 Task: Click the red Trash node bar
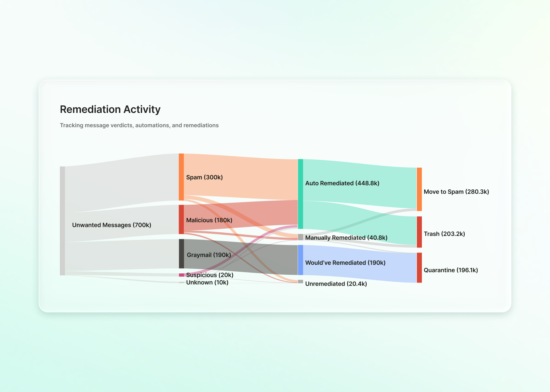pyautogui.click(x=419, y=232)
